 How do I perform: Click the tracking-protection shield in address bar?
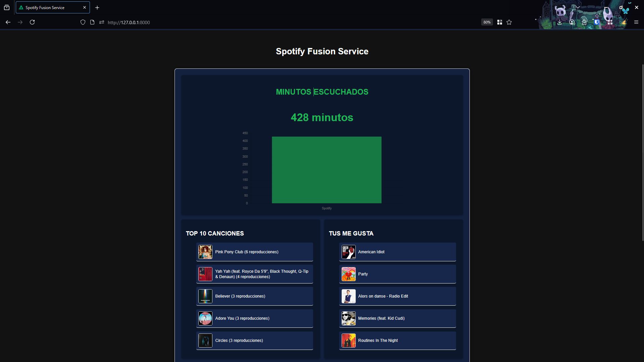pos(83,22)
